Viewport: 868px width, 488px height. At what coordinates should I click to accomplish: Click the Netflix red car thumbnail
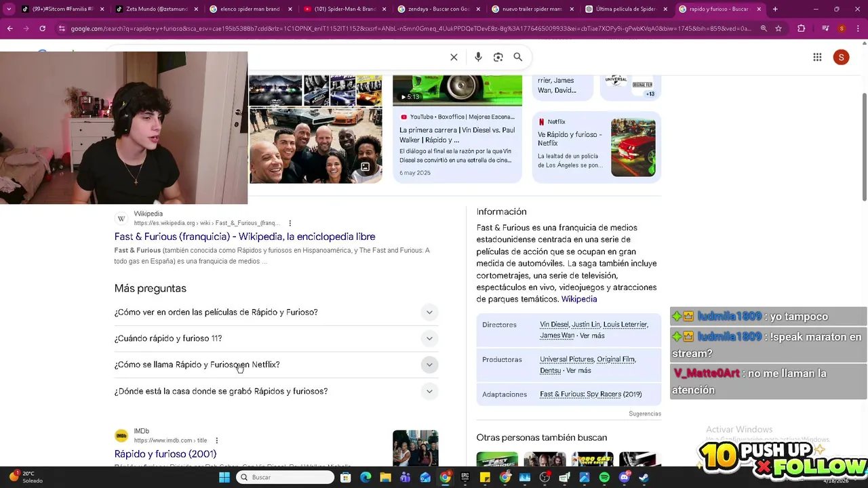(633, 148)
